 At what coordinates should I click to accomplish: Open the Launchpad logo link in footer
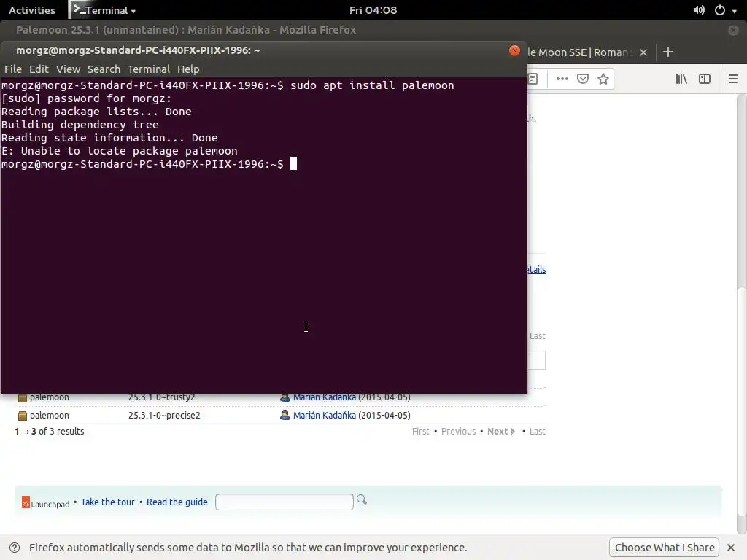[46, 503]
